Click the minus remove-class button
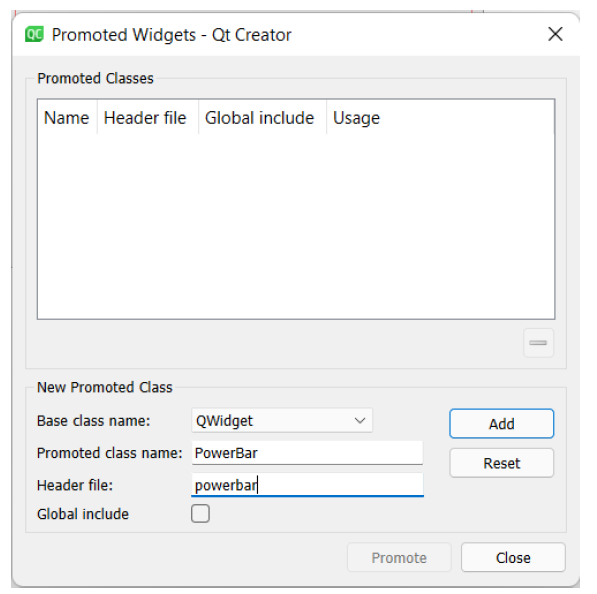The height and width of the screenshot is (594, 597). [x=538, y=343]
